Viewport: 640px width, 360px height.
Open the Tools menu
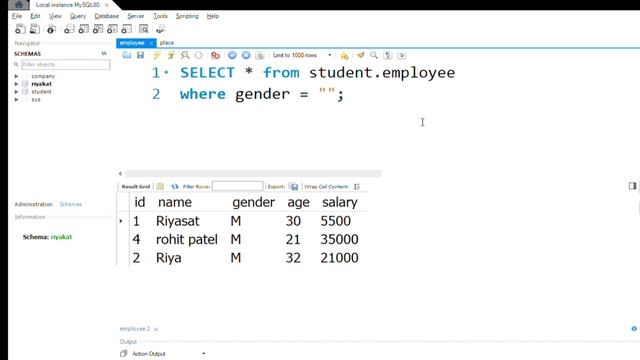(x=160, y=16)
